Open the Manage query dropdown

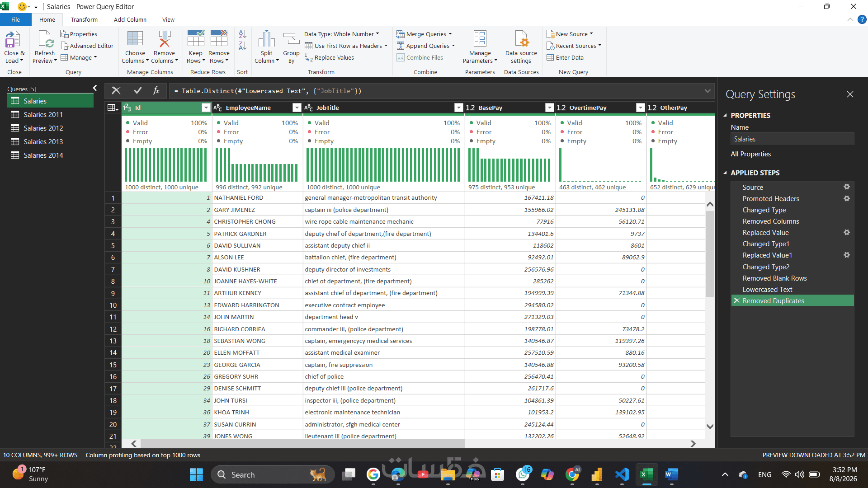coord(79,57)
